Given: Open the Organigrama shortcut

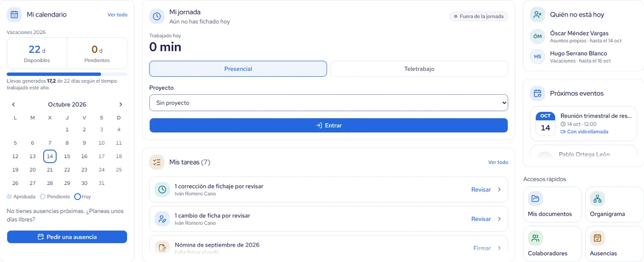Looking at the screenshot, I should (615, 205).
